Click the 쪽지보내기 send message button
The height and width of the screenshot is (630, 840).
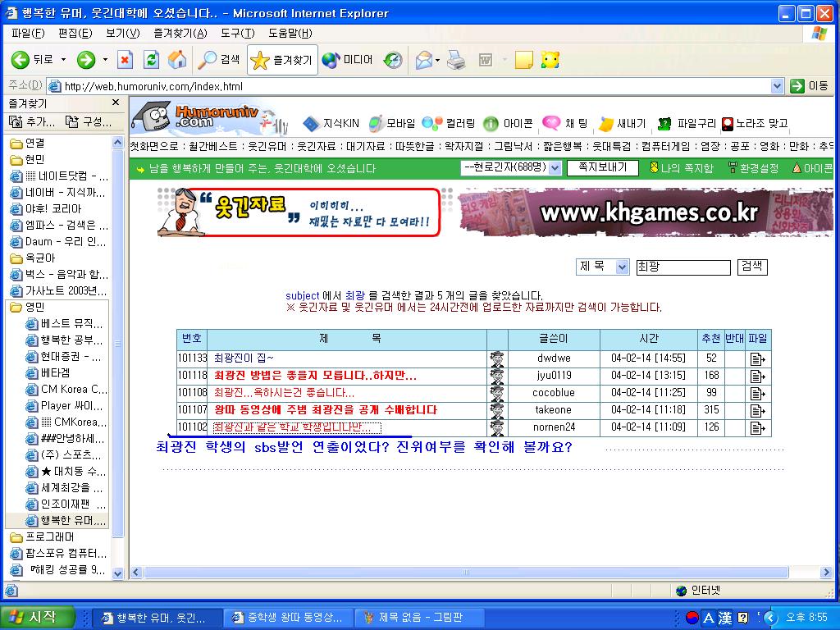click(x=603, y=167)
